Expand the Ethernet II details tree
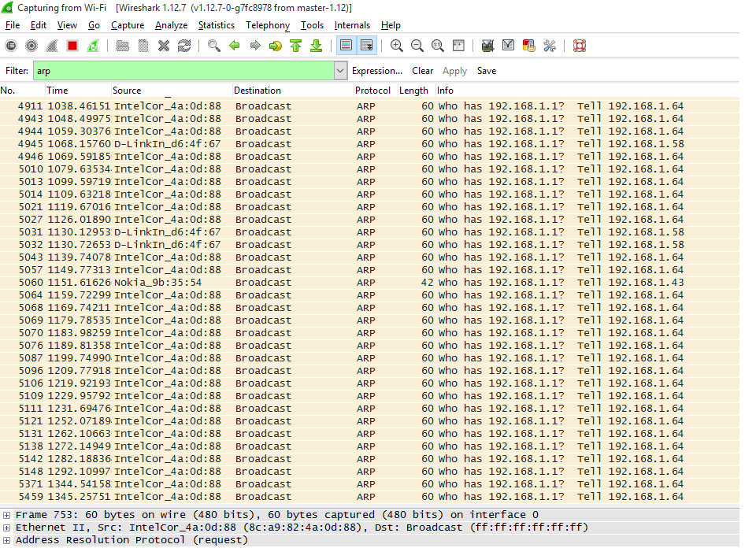This screenshot has width=756, height=548. 7,528
